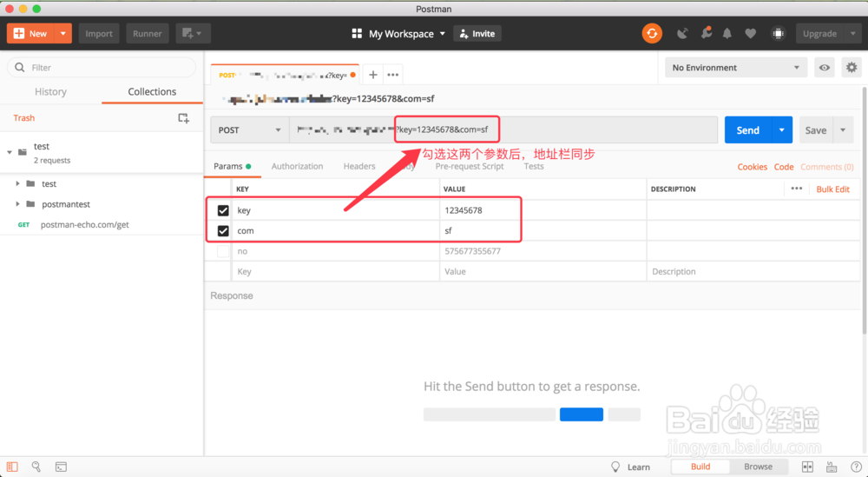Open the help question mark icon

click(x=856, y=467)
